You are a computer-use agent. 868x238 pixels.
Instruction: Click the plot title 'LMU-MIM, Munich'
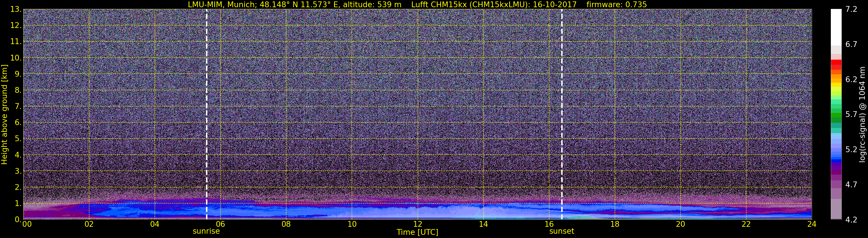tap(222, 4)
